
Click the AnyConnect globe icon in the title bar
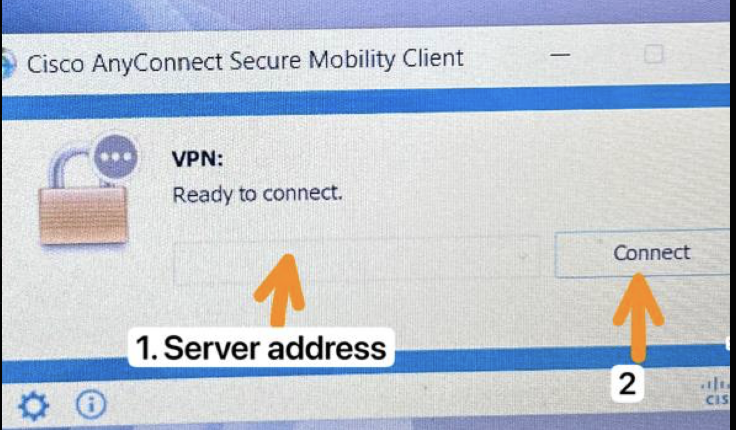tap(8, 63)
